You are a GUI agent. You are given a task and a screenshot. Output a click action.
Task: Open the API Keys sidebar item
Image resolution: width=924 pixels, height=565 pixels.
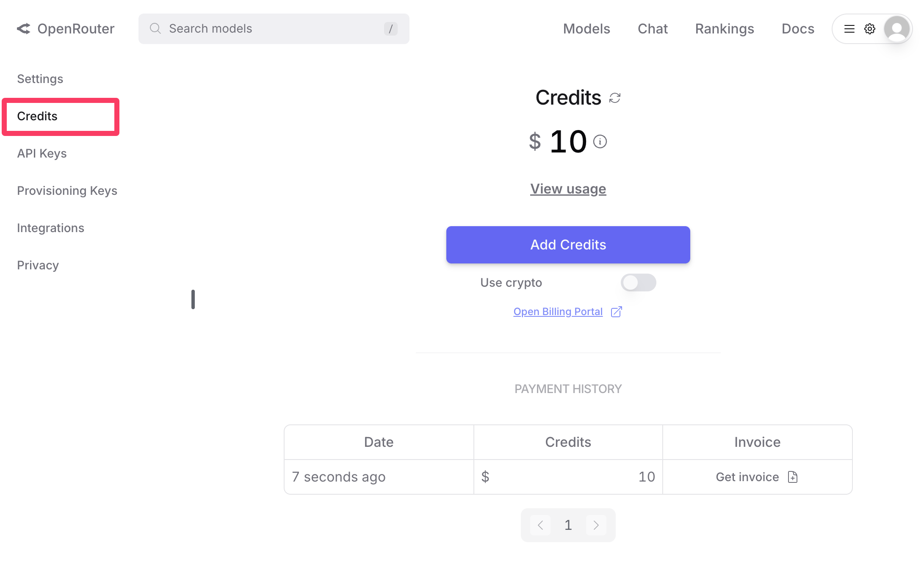point(42,153)
